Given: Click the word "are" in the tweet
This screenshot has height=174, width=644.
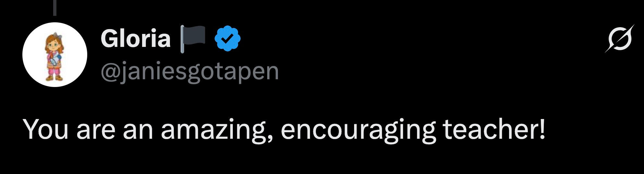Looking at the screenshot, I should click(96, 132).
